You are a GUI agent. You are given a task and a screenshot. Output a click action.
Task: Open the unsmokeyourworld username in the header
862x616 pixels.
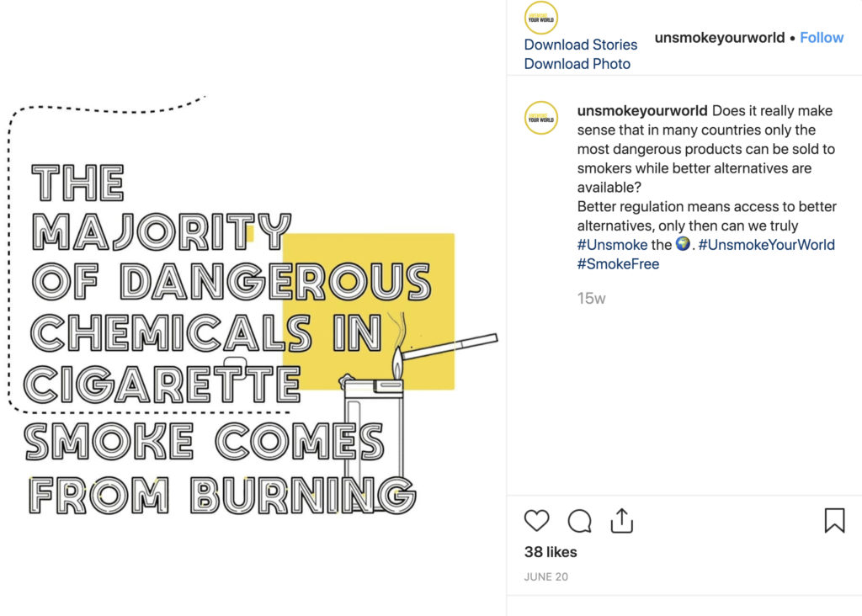pyautogui.click(x=719, y=37)
